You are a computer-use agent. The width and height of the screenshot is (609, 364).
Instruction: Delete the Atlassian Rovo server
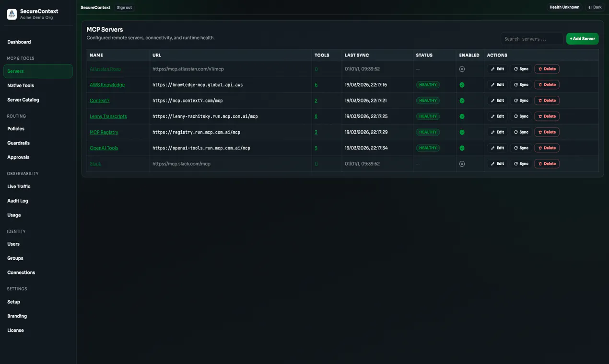pyautogui.click(x=547, y=69)
